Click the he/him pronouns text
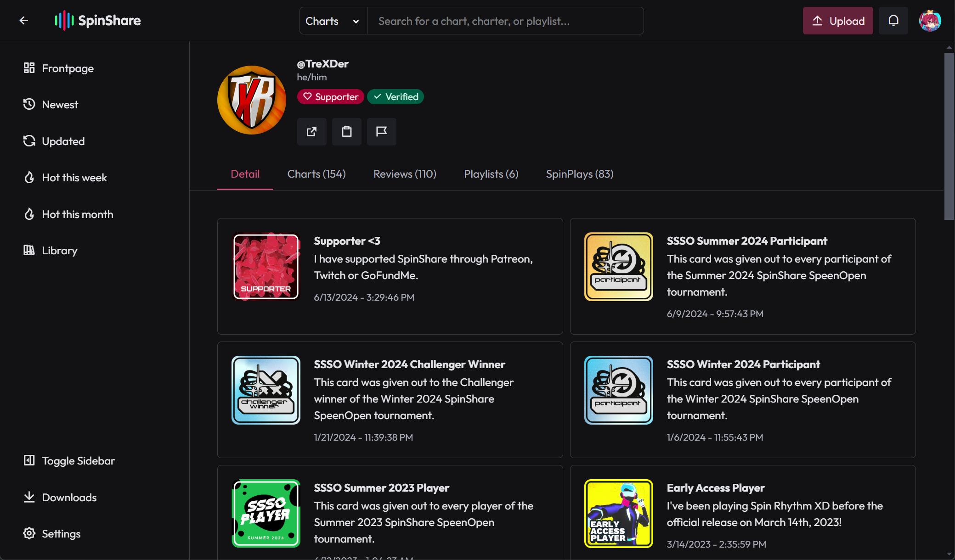The height and width of the screenshot is (560, 955). [312, 77]
